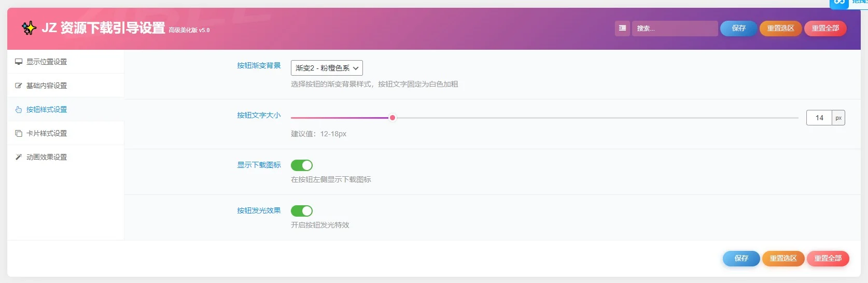Click the edit icon for 基础内容设置

point(19,86)
